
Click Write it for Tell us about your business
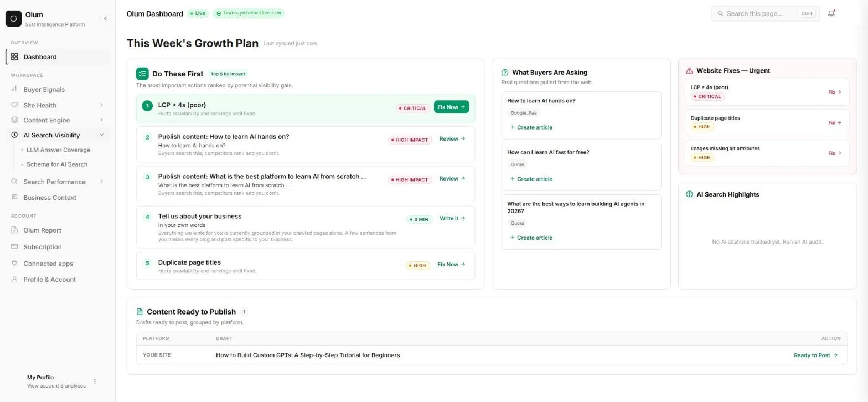(x=452, y=218)
